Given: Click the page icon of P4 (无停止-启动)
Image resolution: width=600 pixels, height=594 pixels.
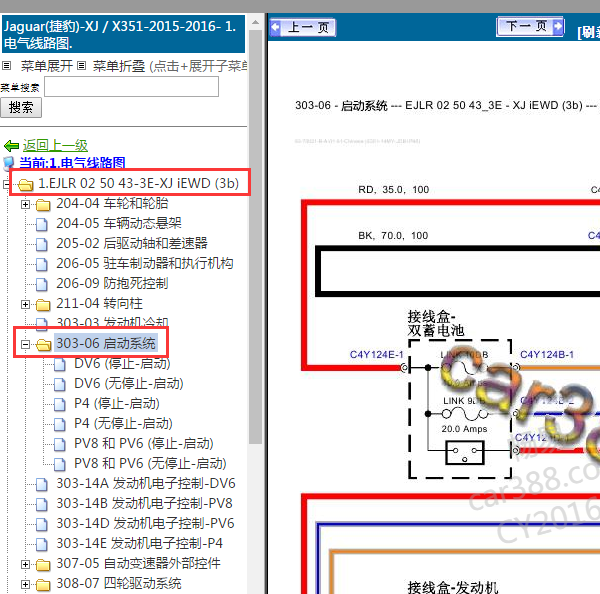Looking at the screenshot, I should [60, 424].
